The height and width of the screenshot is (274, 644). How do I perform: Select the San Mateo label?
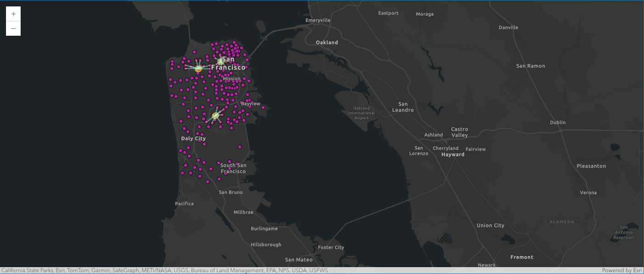(x=298, y=260)
